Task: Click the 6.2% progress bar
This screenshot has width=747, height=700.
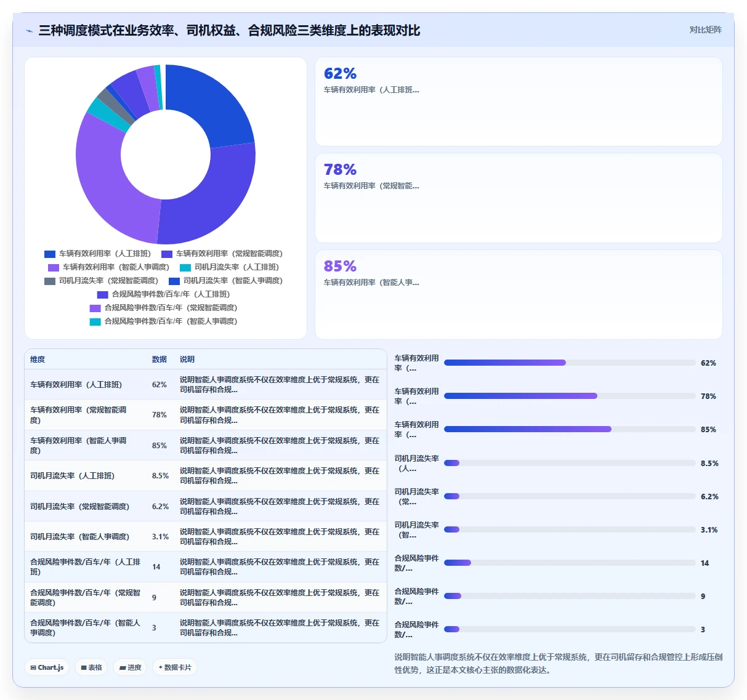Action: click(x=570, y=496)
